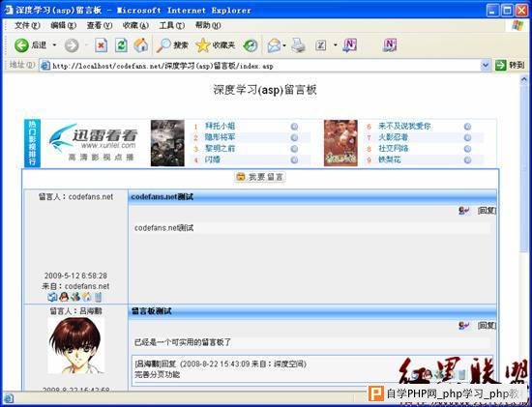Click the red movie poster thumbnail
532x407 pixels.
pos(340,143)
